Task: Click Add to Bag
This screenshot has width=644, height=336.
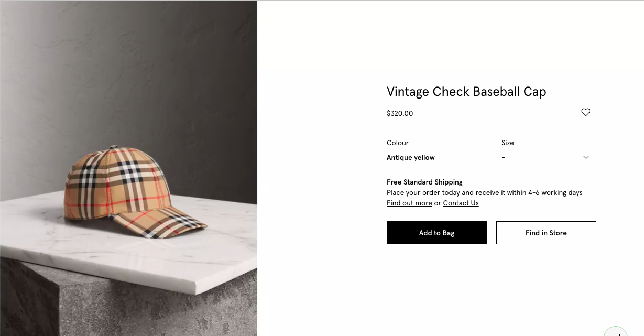Action: [436, 233]
